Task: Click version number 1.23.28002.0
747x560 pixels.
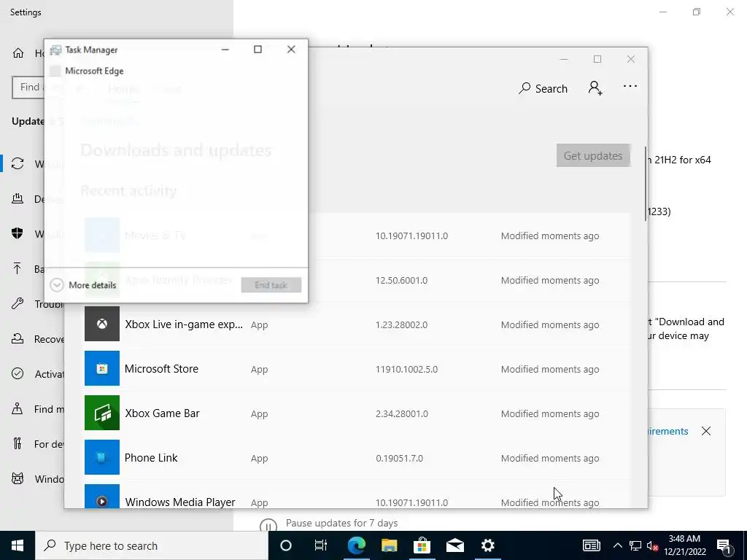Action: 402,324
